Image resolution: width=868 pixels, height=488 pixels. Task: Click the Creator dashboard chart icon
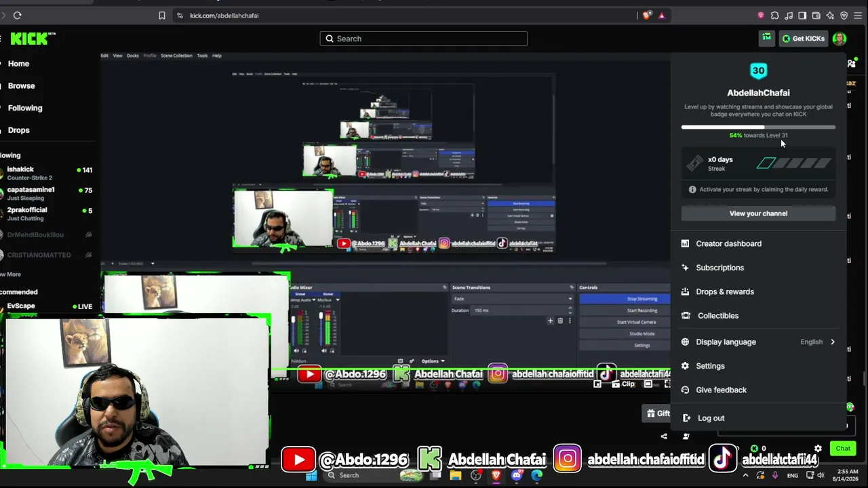[x=685, y=243]
